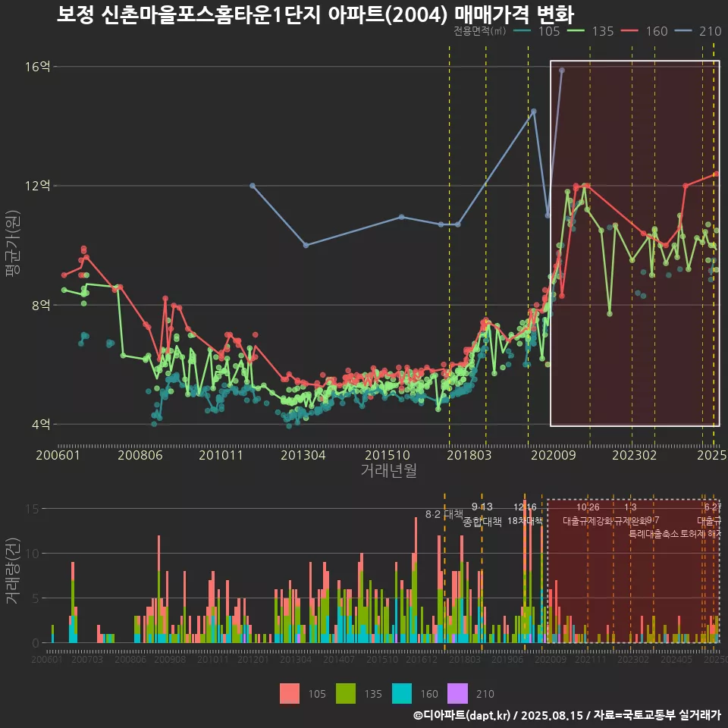
Task: Click the '평균가(원)' vertical axis title
Action: (13, 243)
